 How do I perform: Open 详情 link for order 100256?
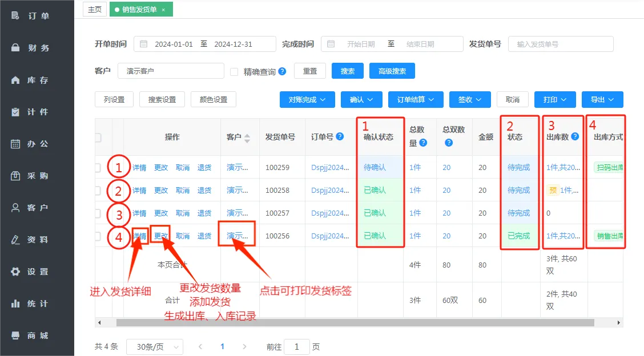click(x=140, y=236)
